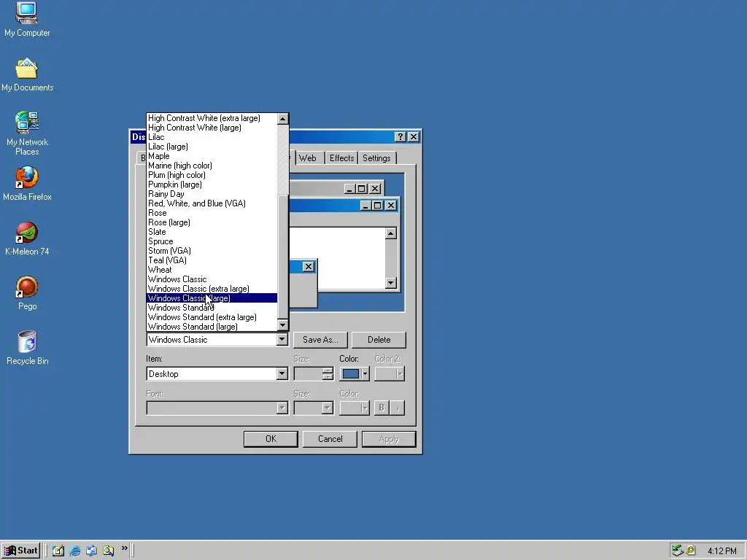Click scheme list scroll up arrow
This screenshot has height=560, width=747.
pyautogui.click(x=283, y=119)
